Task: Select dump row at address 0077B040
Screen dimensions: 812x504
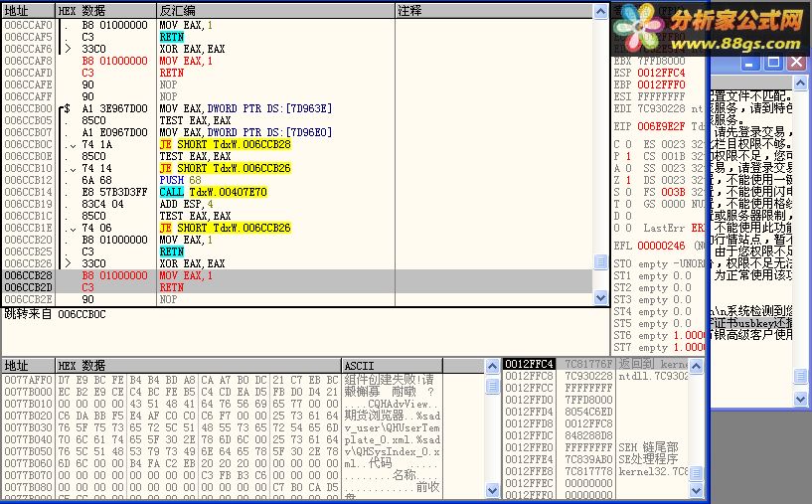Action: pos(223,439)
